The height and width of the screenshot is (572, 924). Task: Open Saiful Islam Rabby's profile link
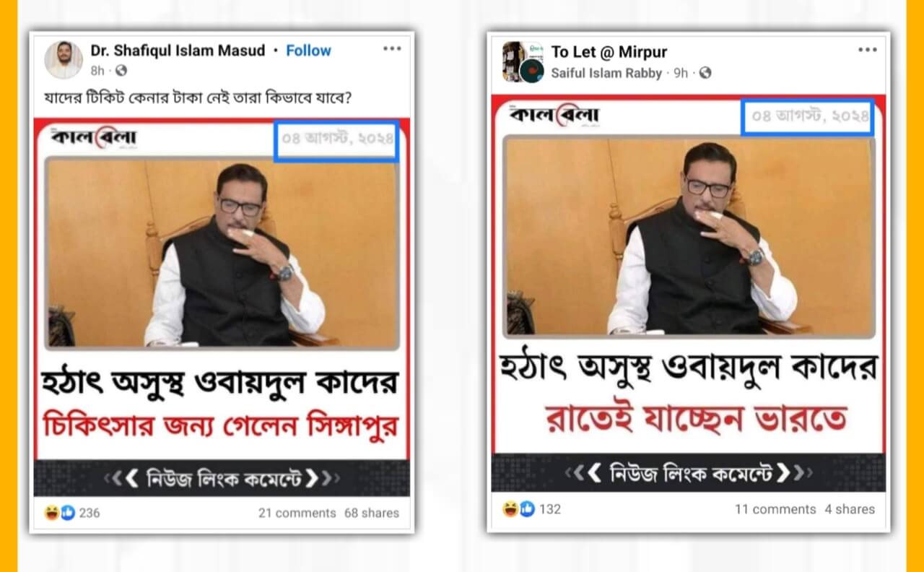click(606, 73)
